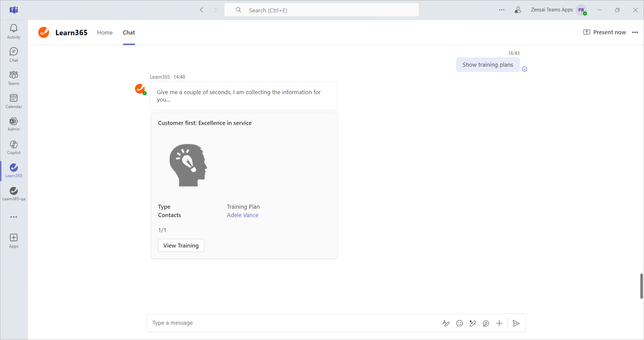Screen dimensions: 644x340
Task: Click the View Training button
Action: point(181,246)
